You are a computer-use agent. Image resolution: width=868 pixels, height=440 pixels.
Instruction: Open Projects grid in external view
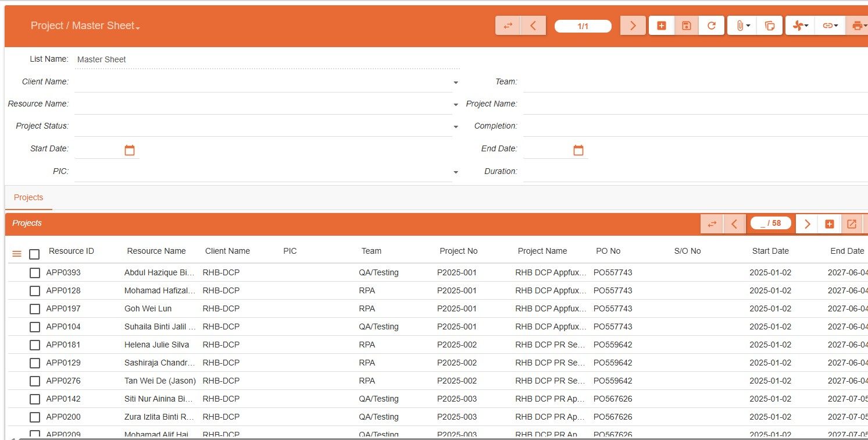tap(852, 224)
